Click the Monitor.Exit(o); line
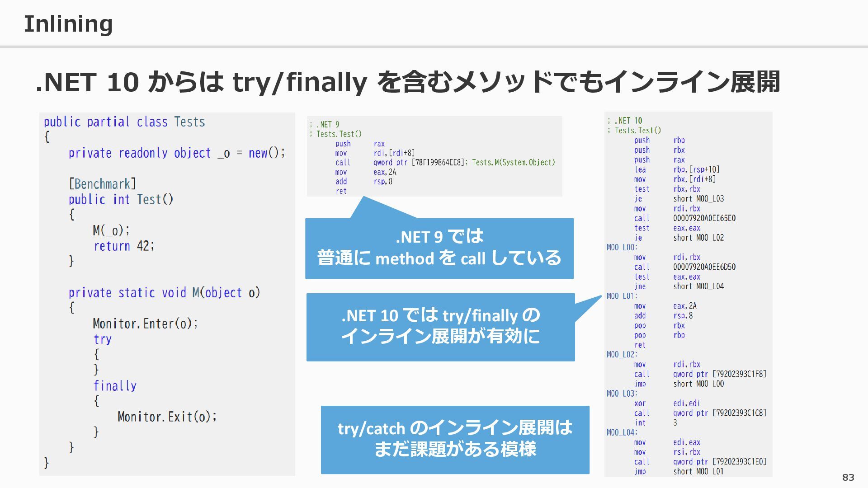Viewport: 868px width, 488px height. [x=167, y=416]
